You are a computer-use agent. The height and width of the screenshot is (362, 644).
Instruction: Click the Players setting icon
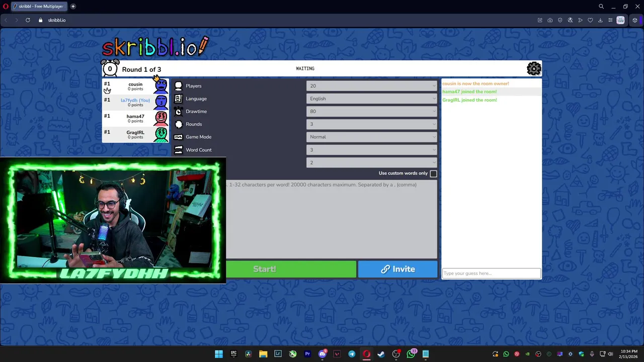click(178, 86)
